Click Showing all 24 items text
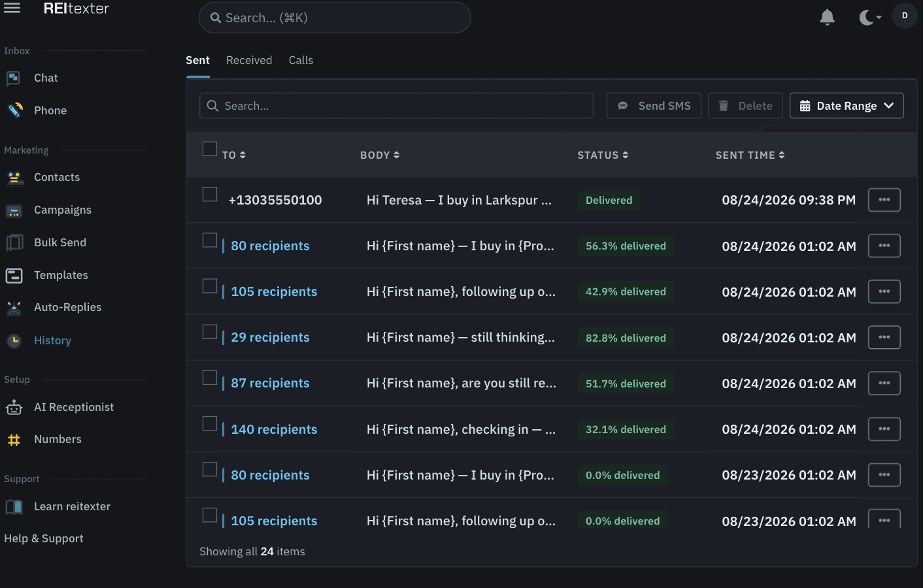The width and height of the screenshot is (923, 588). coord(252,551)
